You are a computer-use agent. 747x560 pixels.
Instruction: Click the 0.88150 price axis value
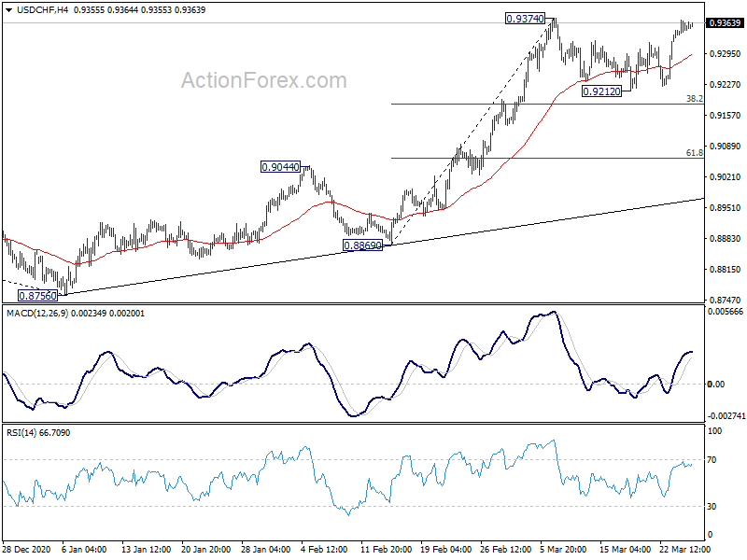point(726,270)
